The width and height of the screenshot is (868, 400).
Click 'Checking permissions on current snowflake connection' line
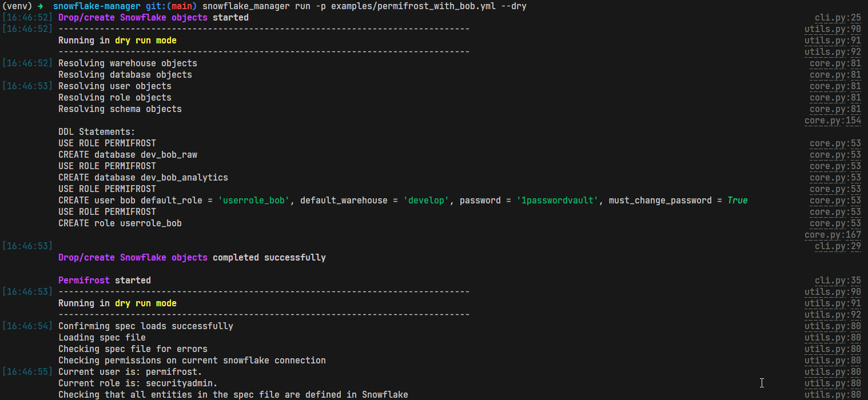click(192, 361)
